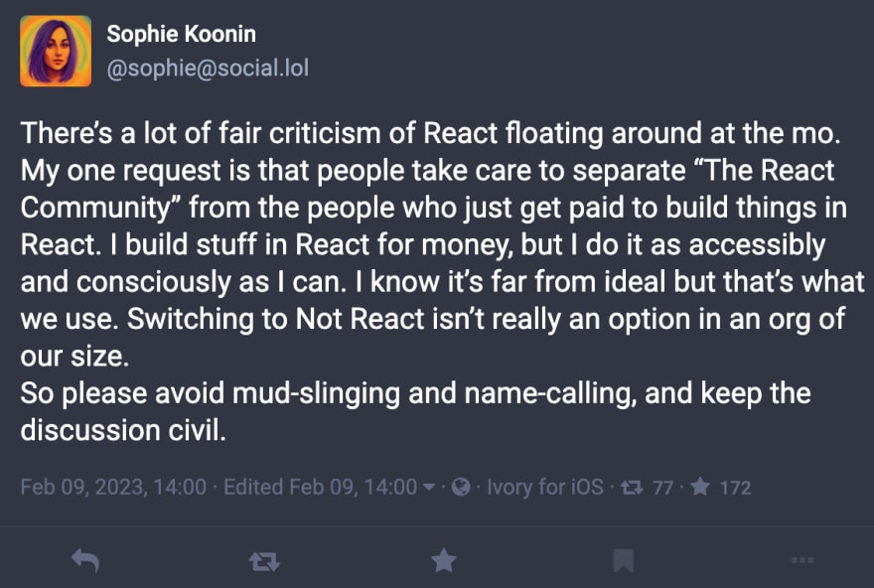
Task: Open the Feb 09, 2023, 14:00 timestamp permalink
Action: pyautogui.click(x=113, y=487)
